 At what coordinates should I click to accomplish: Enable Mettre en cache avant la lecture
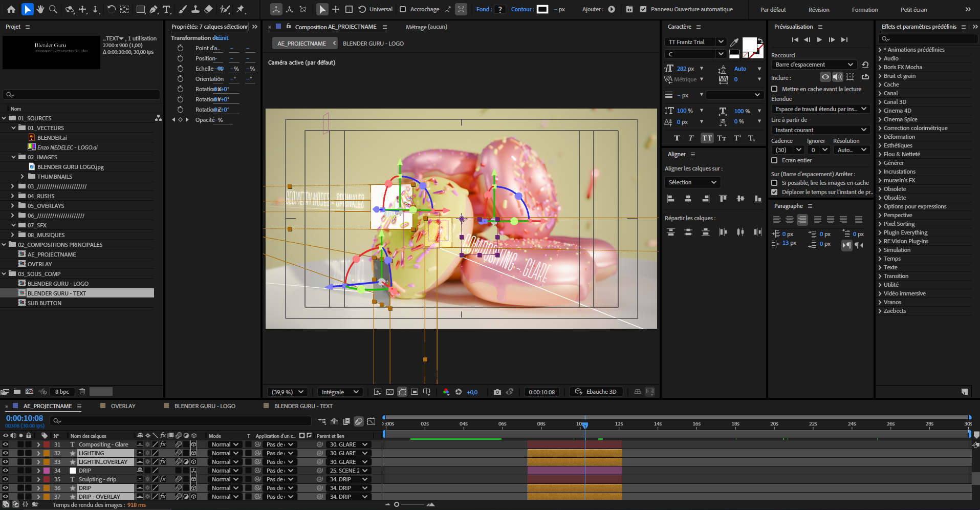point(775,89)
